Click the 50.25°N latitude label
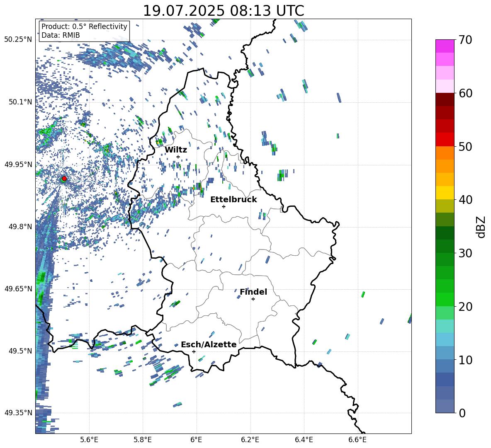 (18, 39)
